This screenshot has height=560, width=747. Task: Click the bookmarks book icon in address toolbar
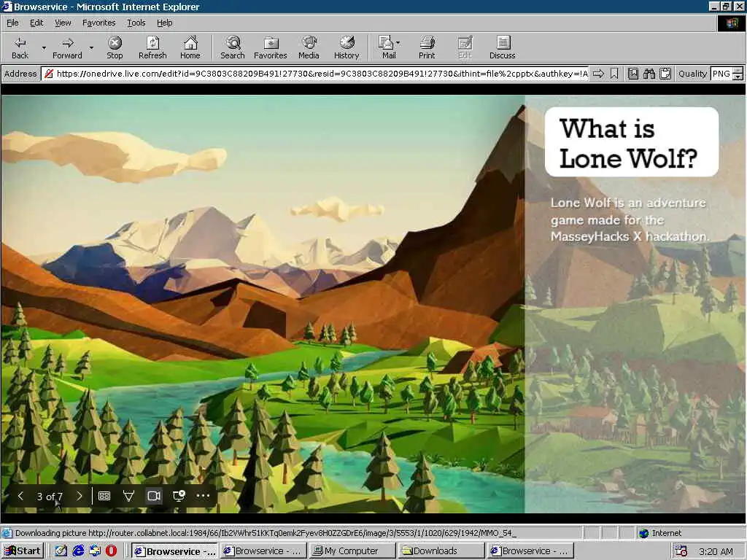(633, 74)
